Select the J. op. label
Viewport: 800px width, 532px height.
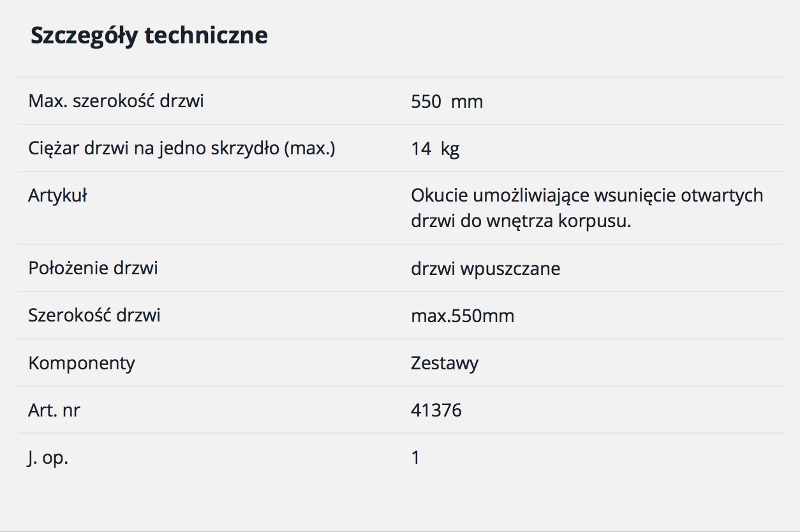click(x=48, y=458)
